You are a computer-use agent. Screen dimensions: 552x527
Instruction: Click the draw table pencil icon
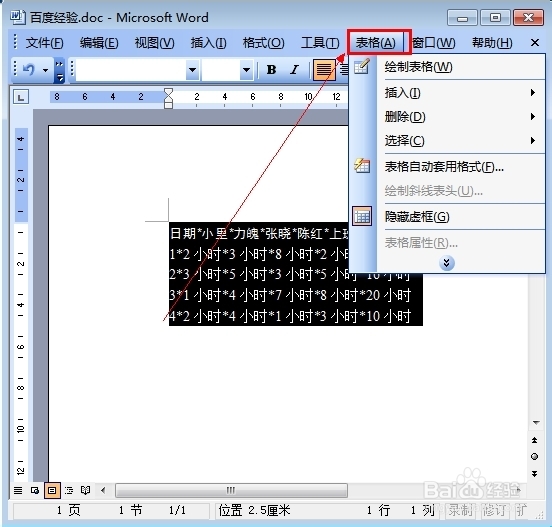362,66
